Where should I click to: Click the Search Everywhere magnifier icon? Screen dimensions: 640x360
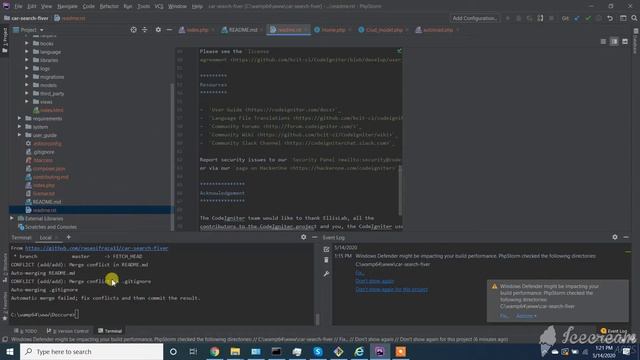tap(634, 18)
